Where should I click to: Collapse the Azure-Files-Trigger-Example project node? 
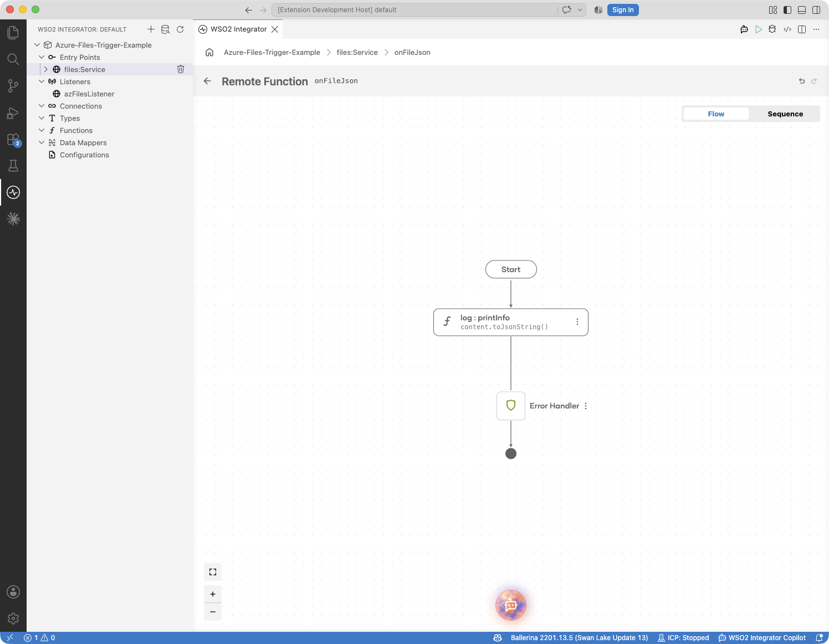click(x=37, y=45)
